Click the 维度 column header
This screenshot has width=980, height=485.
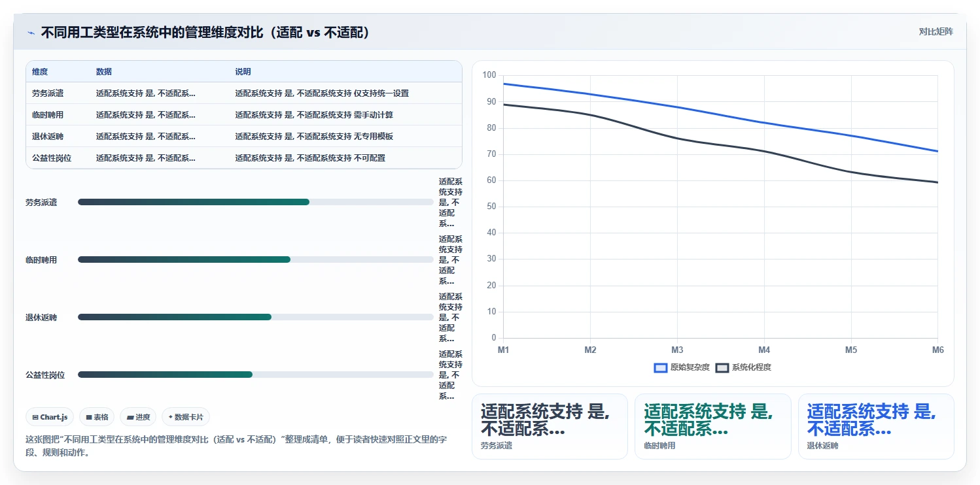(40, 72)
